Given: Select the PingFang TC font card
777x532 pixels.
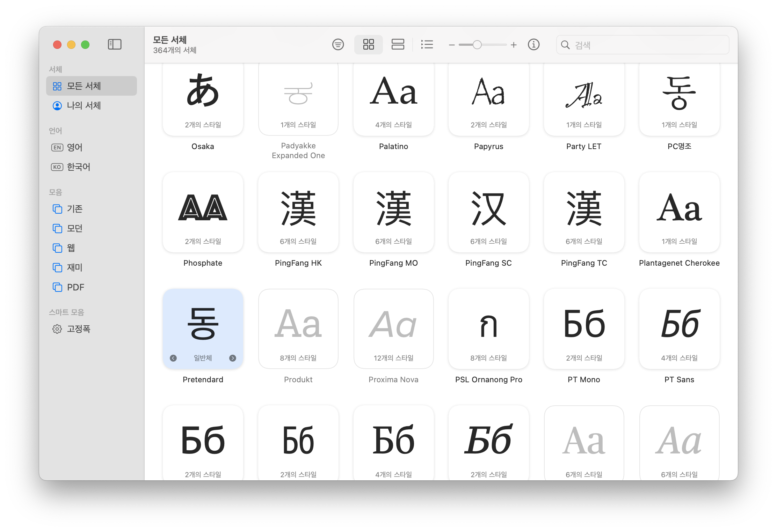Looking at the screenshot, I should [x=584, y=212].
